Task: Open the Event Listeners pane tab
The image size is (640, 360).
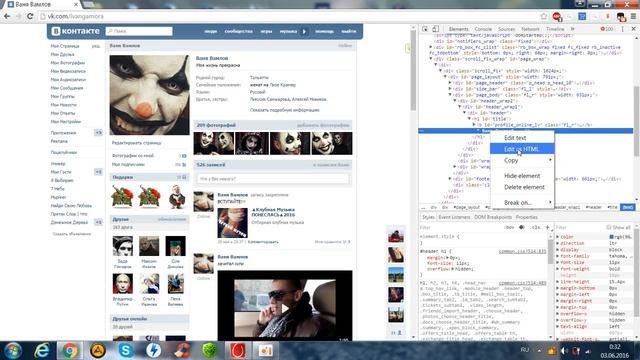Action: (454, 217)
